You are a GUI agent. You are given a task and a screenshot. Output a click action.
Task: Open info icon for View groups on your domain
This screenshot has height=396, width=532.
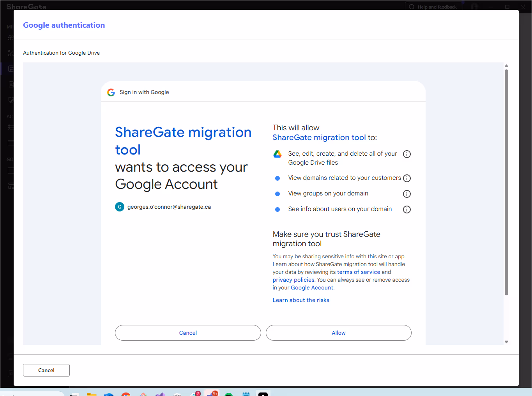407,194
